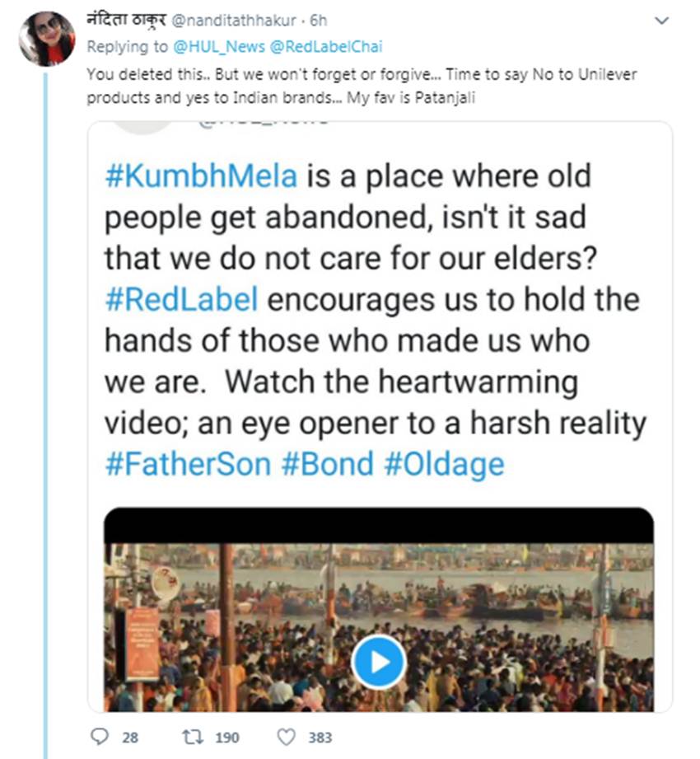700x759 pixels.
Task: Open the profile picture of Nandita Thakur
Action: pos(47,38)
